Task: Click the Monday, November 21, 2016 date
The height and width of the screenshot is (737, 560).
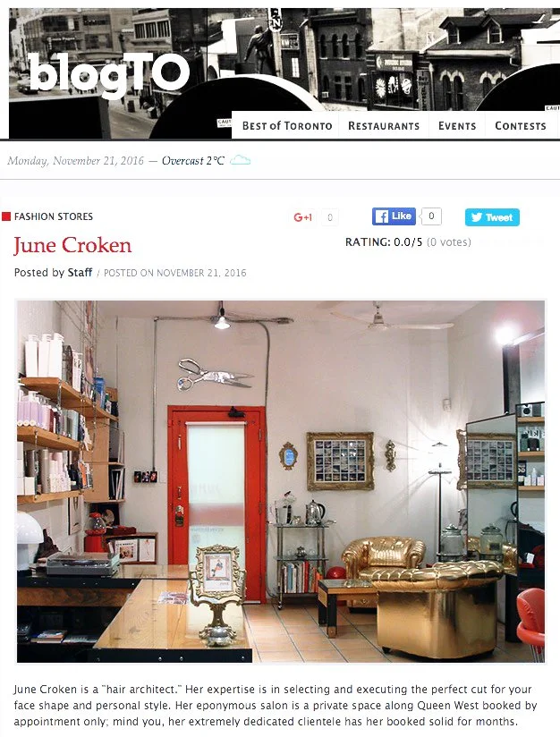Action: [x=76, y=161]
